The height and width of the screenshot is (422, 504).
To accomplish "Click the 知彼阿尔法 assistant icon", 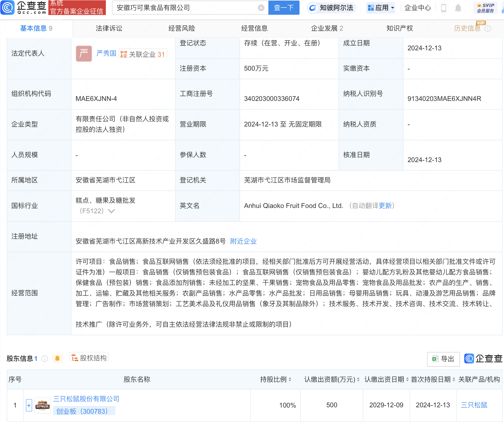I will (313, 8).
